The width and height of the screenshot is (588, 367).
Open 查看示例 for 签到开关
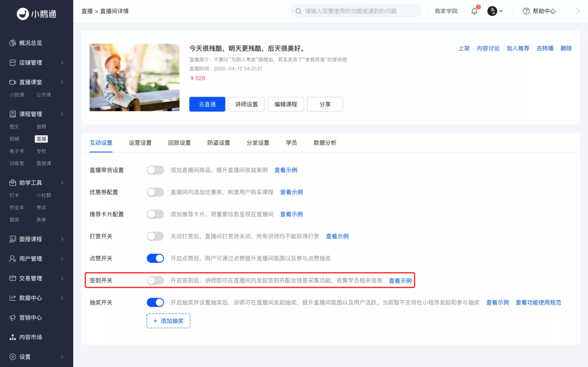pyautogui.click(x=400, y=281)
